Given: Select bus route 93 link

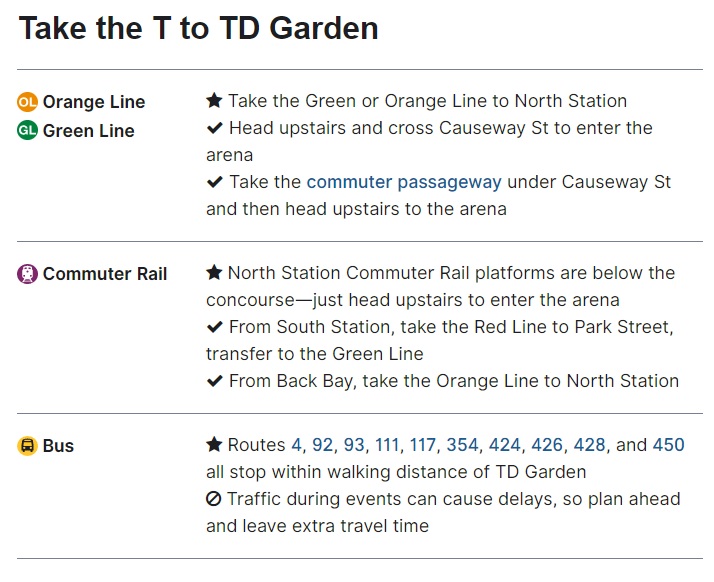Looking at the screenshot, I should click(x=354, y=445).
